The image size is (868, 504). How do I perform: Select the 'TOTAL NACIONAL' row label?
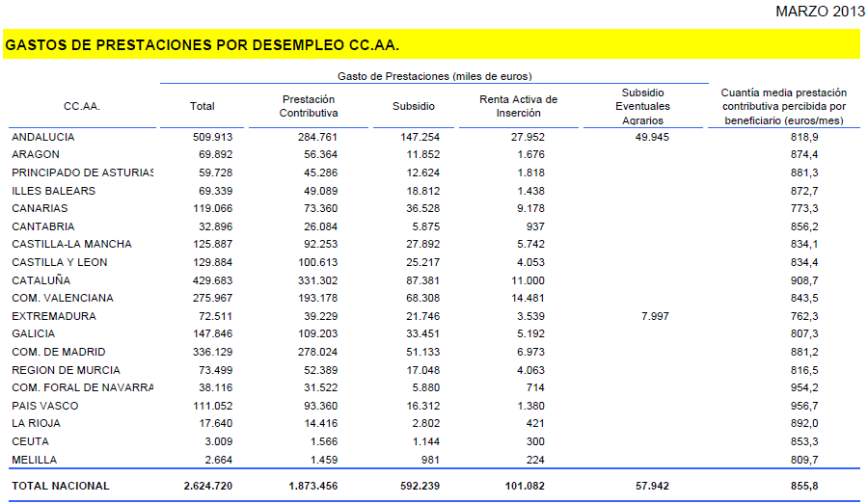pos(61,487)
